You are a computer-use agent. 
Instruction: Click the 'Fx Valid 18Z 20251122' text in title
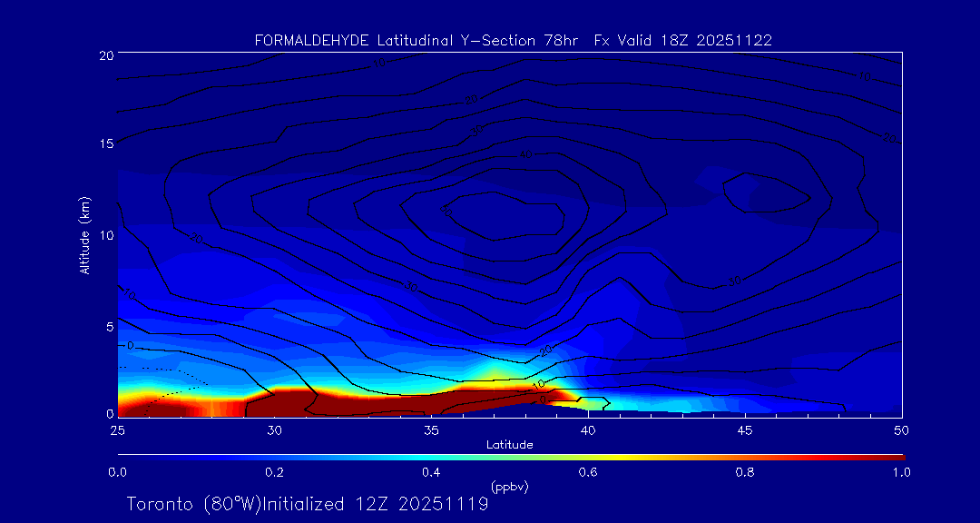pyautogui.click(x=682, y=40)
